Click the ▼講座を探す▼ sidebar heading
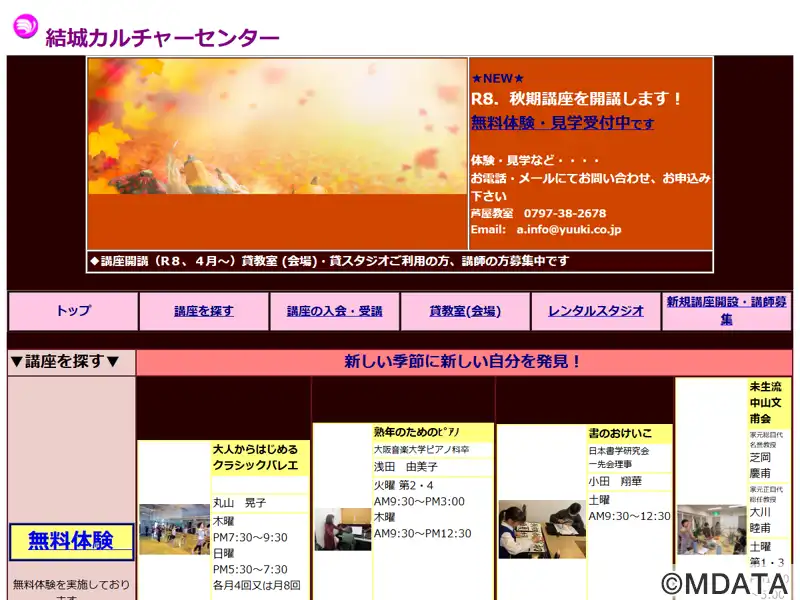 click(65, 362)
